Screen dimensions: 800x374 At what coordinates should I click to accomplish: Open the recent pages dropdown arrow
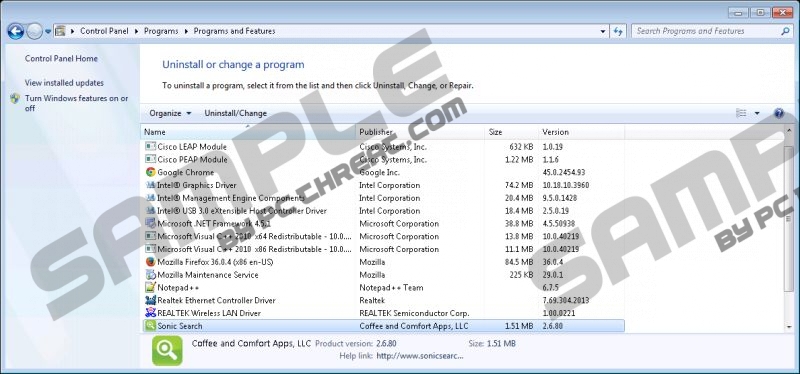coord(48,32)
